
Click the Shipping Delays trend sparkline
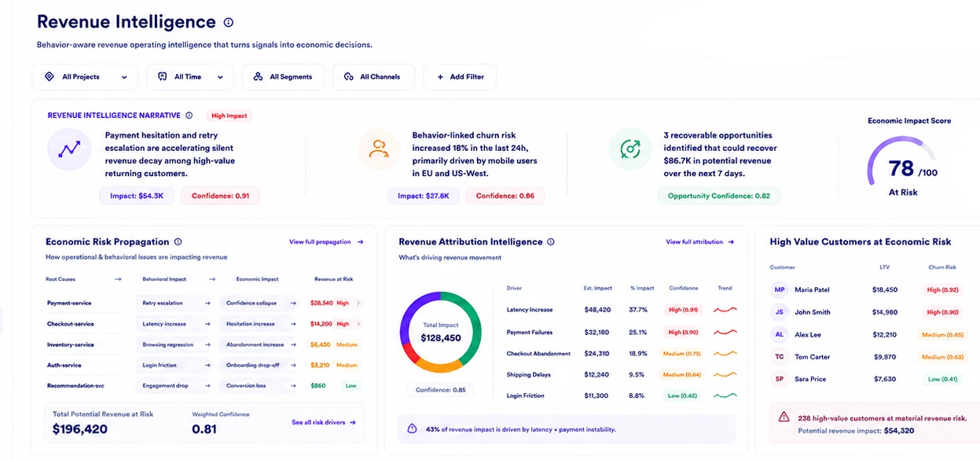pyautogui.click(x=725, y=374)
